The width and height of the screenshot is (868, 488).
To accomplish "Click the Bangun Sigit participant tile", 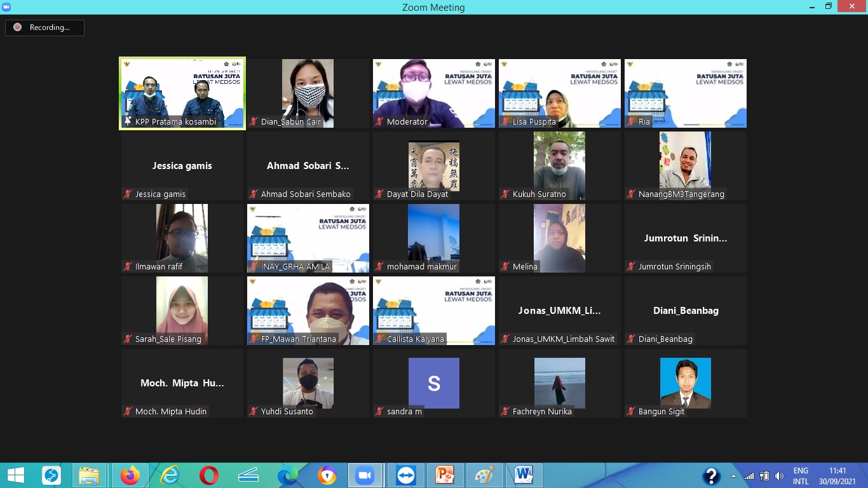I will click(x=685, y=383).
